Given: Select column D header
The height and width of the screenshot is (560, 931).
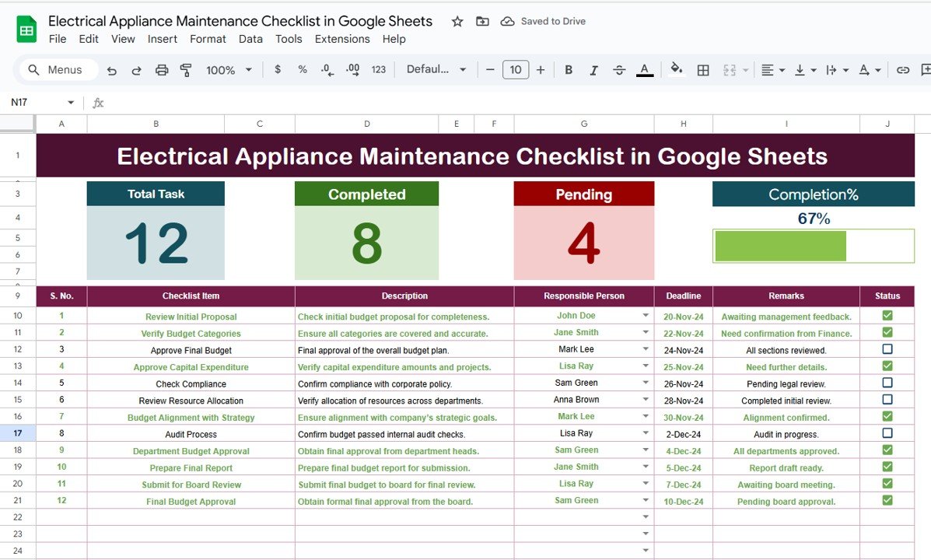Looking at the screenshot, I should pyautogui.click(x=367, y=124).
